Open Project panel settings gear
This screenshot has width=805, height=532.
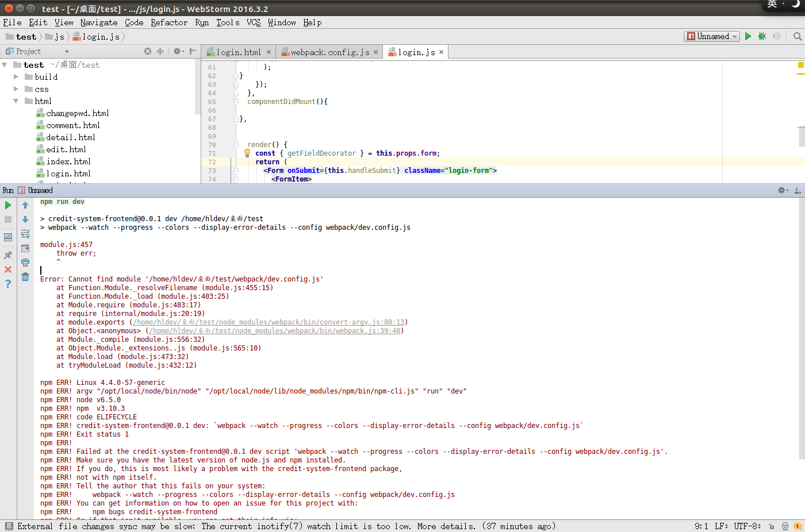click(178, 51)
